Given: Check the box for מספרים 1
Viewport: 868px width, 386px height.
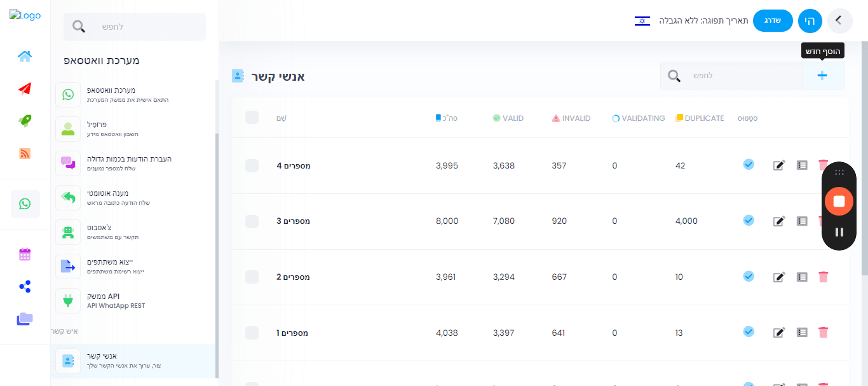Looking at the screenshot, I should [x=252, y=333].
